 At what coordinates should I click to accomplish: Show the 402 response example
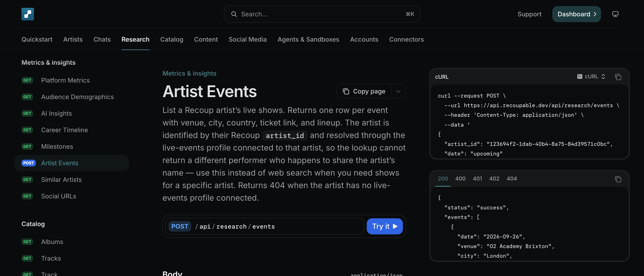coord(494,178)
